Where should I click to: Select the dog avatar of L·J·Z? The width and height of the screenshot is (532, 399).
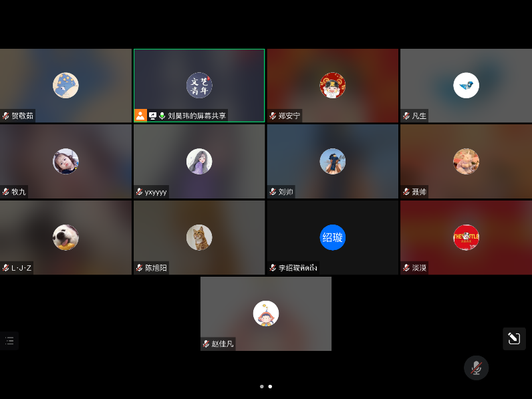pos(65,237)
